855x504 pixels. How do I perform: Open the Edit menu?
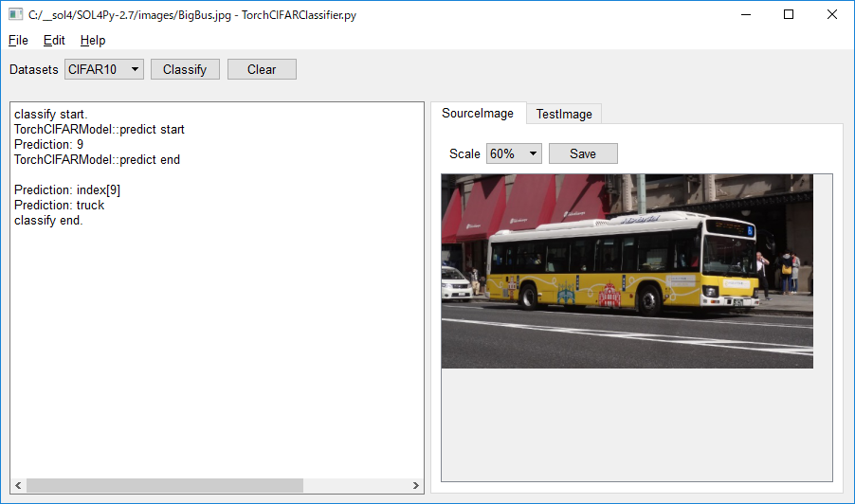point(54,41)
